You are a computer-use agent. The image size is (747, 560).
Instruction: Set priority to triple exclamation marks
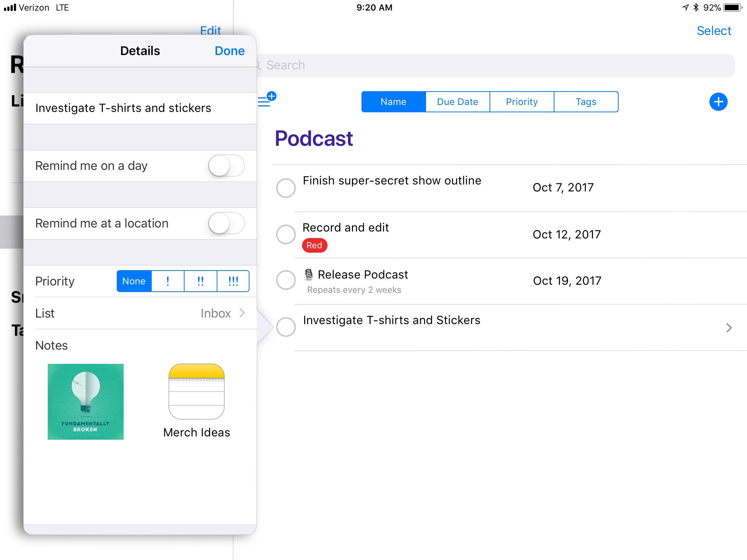[233, 281]
